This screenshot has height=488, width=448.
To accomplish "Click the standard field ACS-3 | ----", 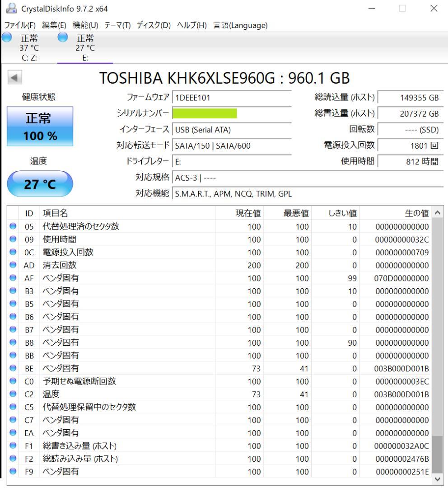I will [308, 178].
